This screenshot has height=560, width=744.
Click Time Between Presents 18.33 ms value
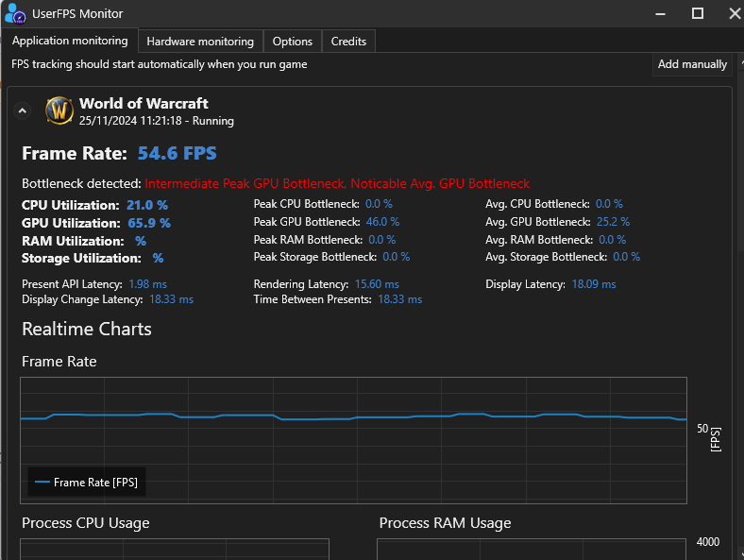400,299
